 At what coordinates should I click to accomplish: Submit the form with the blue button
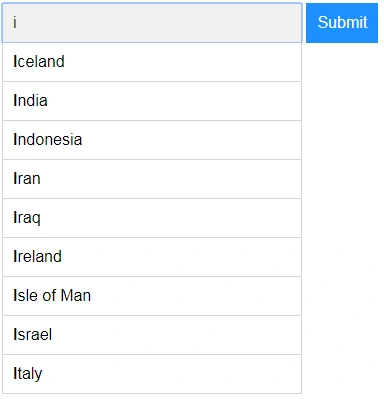tap(342, 23)
